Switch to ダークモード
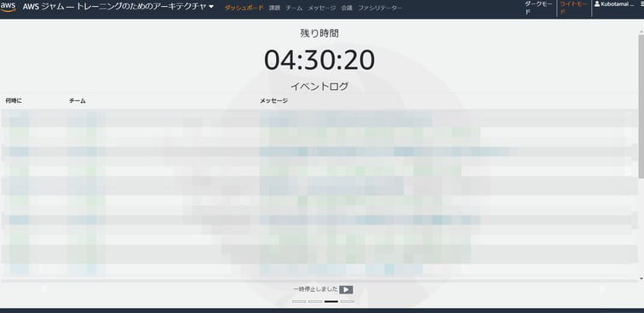644x313 pixels. pos(538,8)
